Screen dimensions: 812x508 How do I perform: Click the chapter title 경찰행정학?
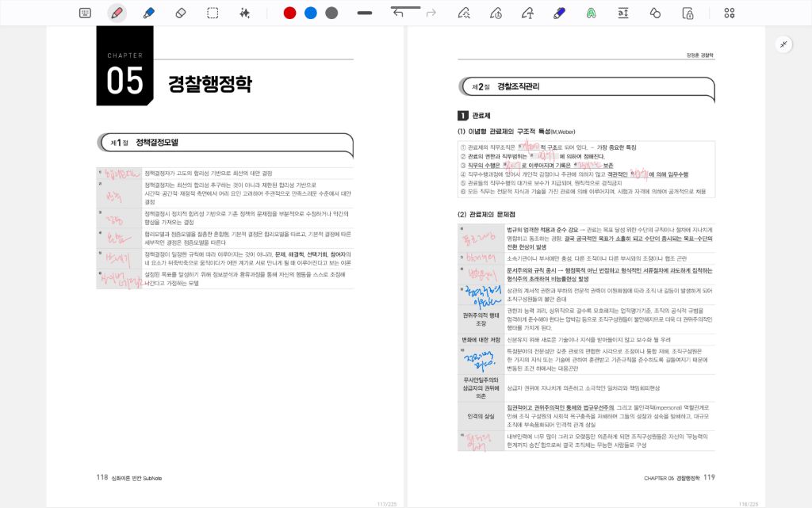click(209, 84)
